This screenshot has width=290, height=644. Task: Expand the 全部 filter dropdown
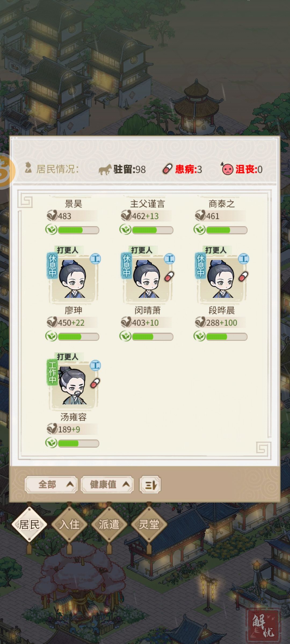point(51,485)
